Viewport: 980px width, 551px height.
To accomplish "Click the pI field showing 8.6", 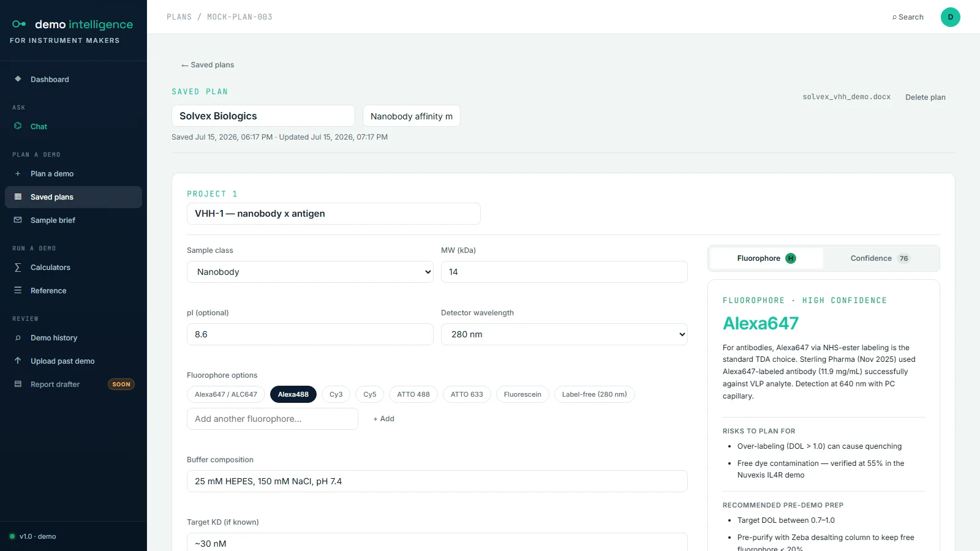I will (x=310, y=334).
